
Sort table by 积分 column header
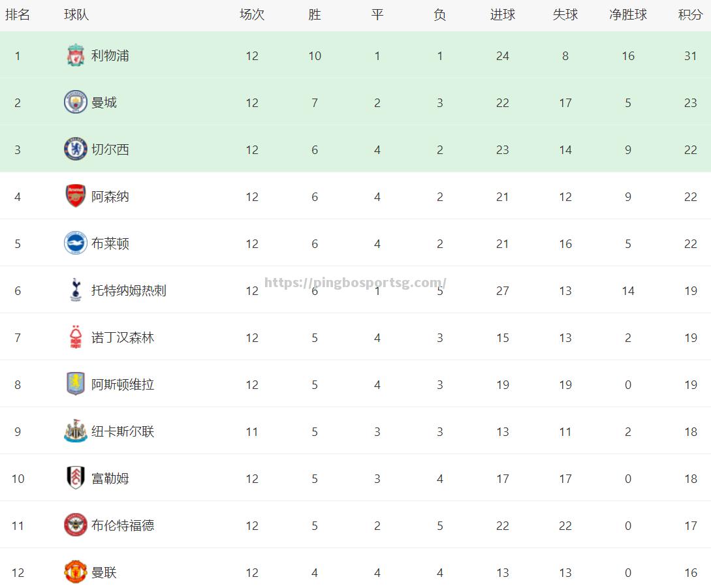[x=690, y=15]
